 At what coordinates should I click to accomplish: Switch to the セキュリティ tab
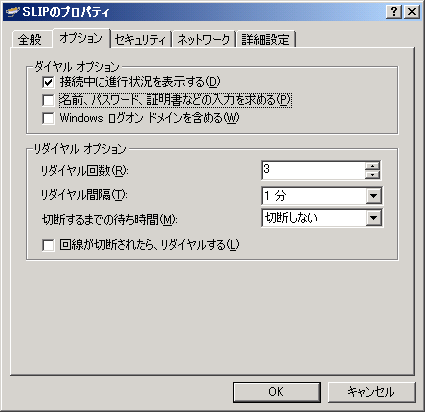pyautogui.click(x=141, y=39)
